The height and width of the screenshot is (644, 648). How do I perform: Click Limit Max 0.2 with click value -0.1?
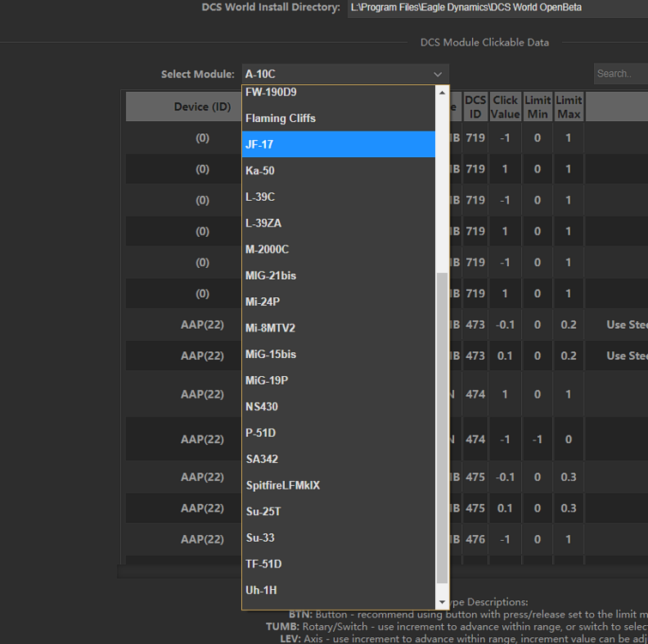[x=569, y=325]
